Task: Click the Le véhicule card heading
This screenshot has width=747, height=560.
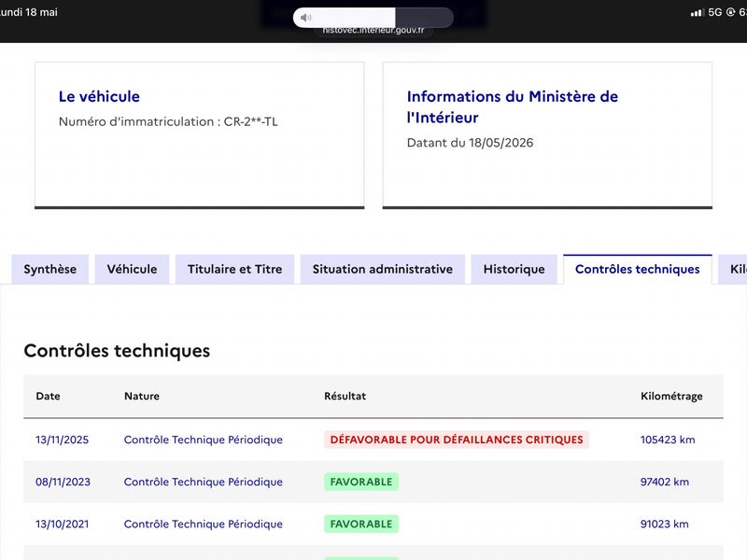Action: (99, 97)
